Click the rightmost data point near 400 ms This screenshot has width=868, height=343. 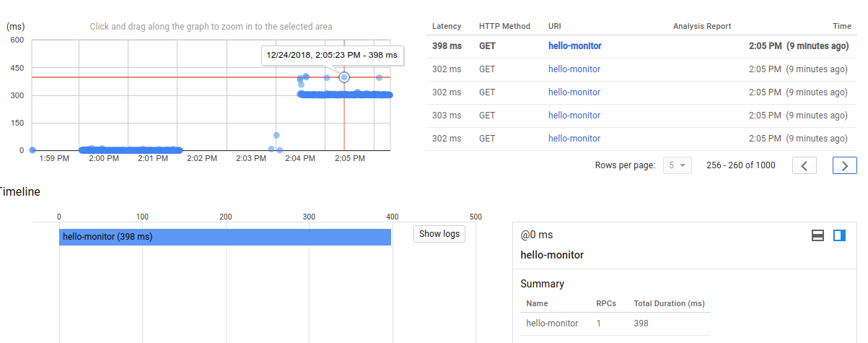(379, 77)
